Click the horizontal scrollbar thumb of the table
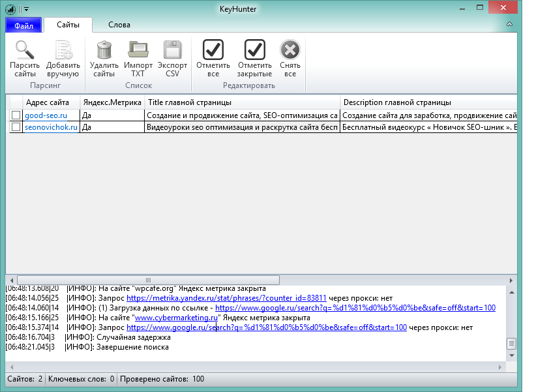534x392 pixels. 149,280
